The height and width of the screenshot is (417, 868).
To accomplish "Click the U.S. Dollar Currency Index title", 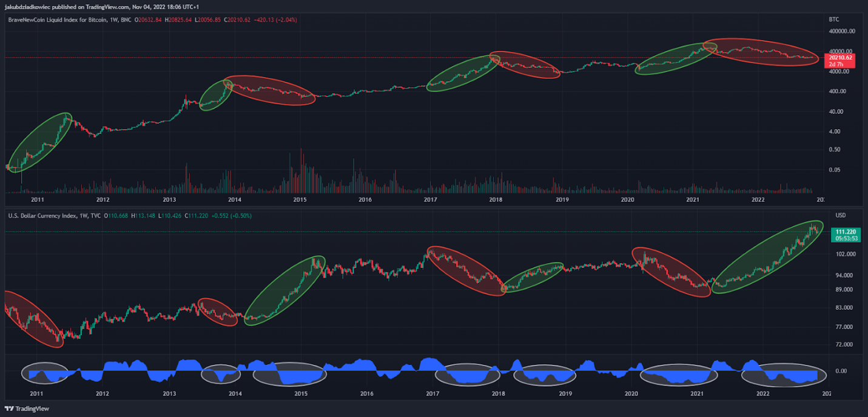I will 42,215.
